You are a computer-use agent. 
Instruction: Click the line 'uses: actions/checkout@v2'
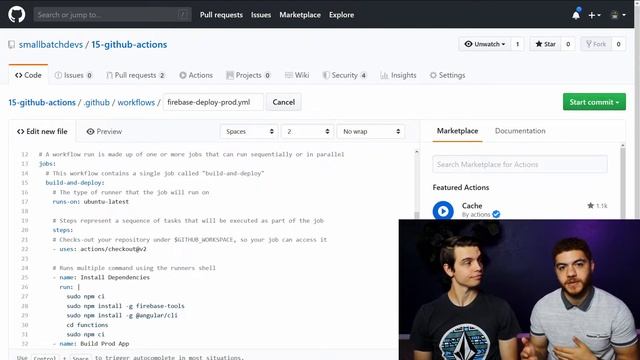click(99, 249)
